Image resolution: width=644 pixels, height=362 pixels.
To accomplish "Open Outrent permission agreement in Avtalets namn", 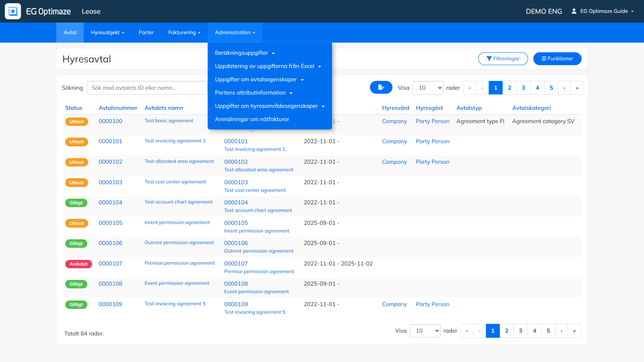I will coord(179,243).
